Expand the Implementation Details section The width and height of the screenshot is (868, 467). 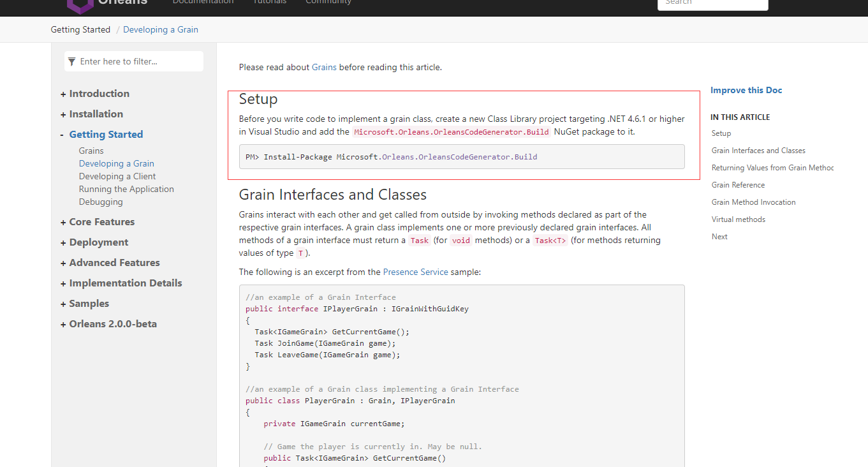[63, 283]
